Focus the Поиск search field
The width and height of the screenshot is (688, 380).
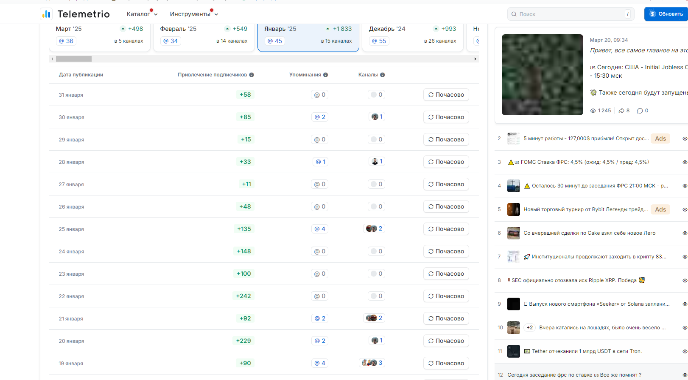tap(571, 14)
